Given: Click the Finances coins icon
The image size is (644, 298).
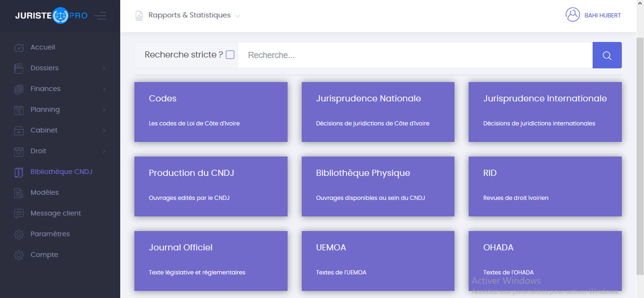Looking at the screenshot, I should 19,89.
